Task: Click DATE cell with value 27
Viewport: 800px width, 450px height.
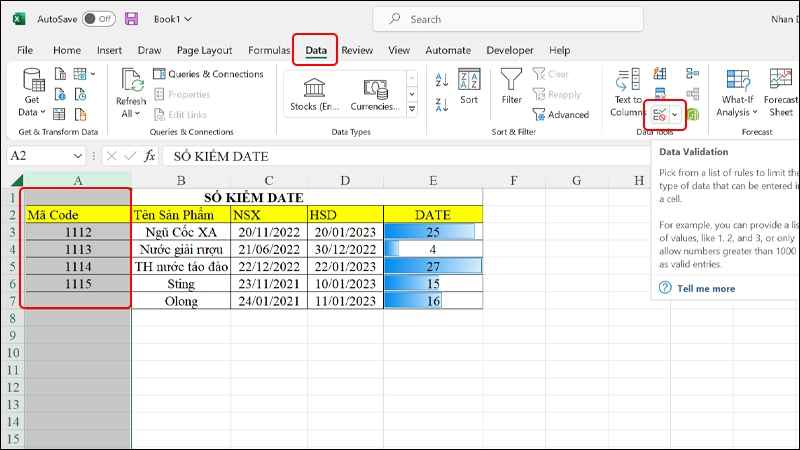Action: (x=433, y=267)
